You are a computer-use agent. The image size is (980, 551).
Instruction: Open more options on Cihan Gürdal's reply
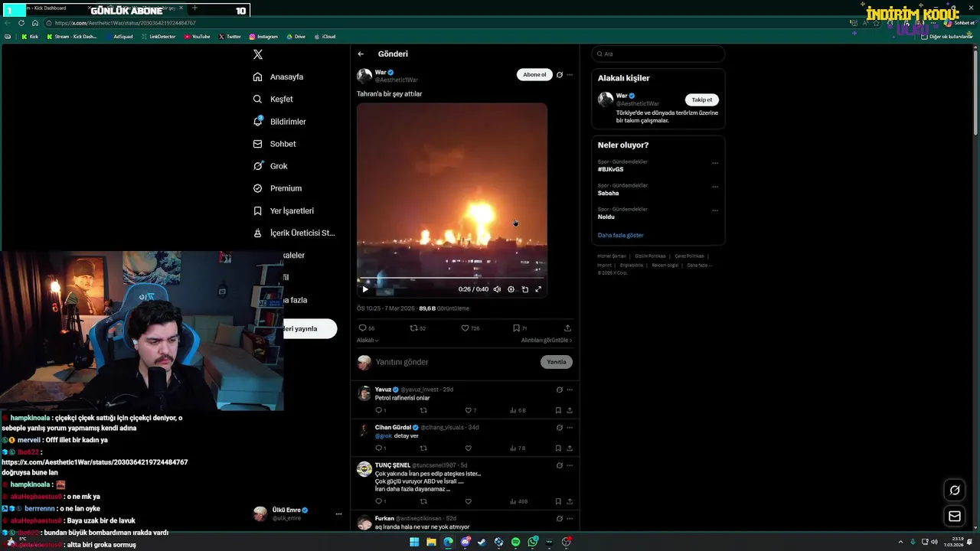click(x=570, y=428)
